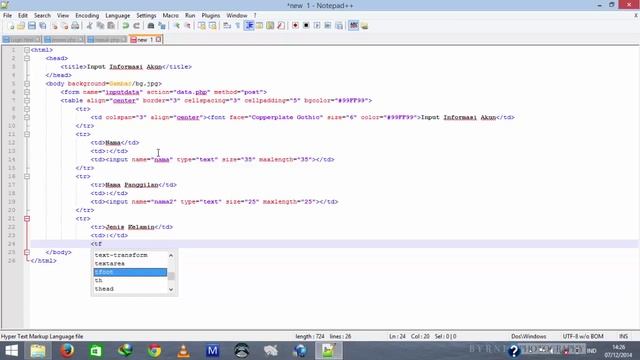640x360 pixels.
Task: Click the Zoom Out toolbar icon
Action: click(x=188, y=26)
